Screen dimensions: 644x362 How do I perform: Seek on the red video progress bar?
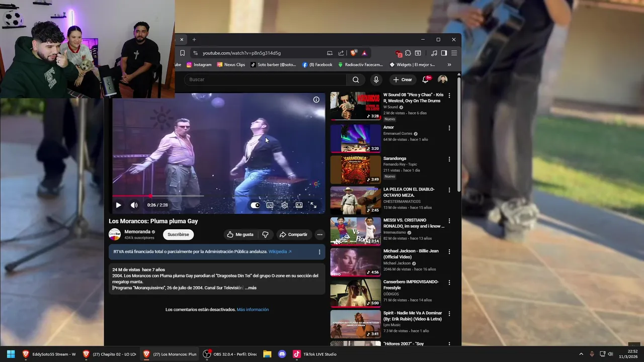click(x=157, y=196)
